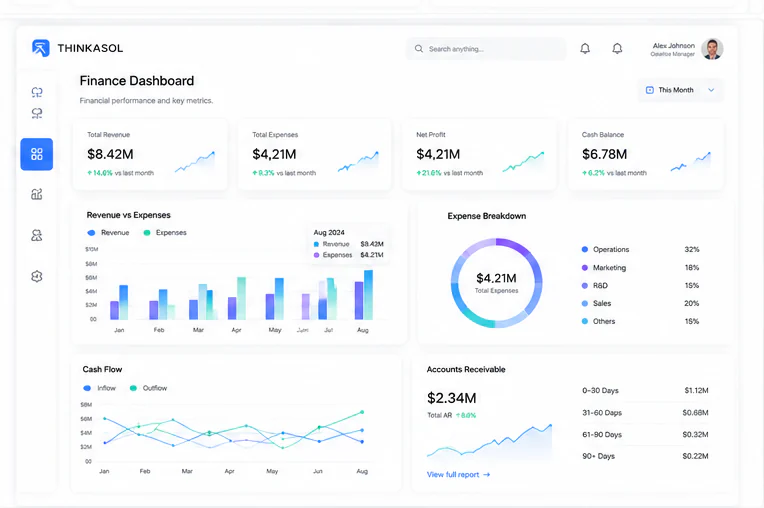
Task: Open the people sidebar icon
Action: [x=37, y=236]
